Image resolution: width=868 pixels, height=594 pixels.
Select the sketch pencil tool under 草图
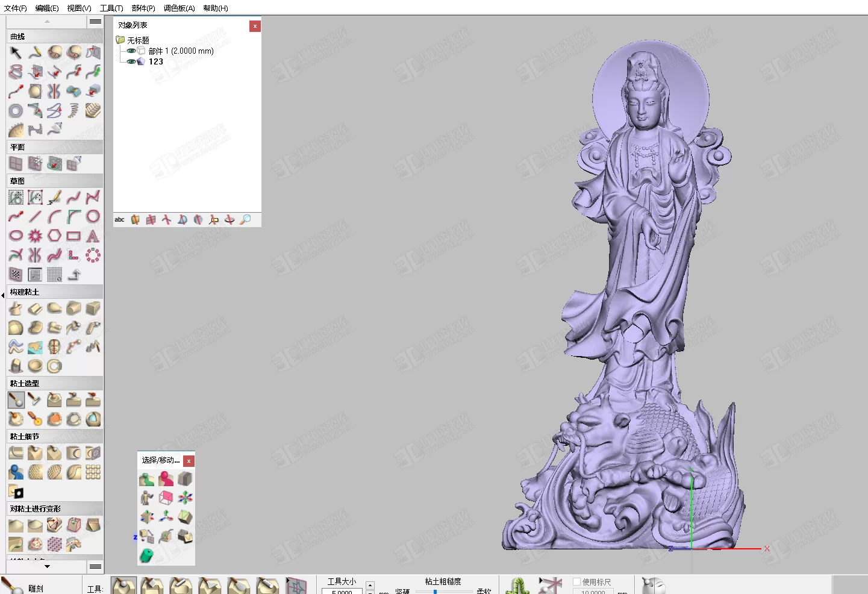[55, 197]
